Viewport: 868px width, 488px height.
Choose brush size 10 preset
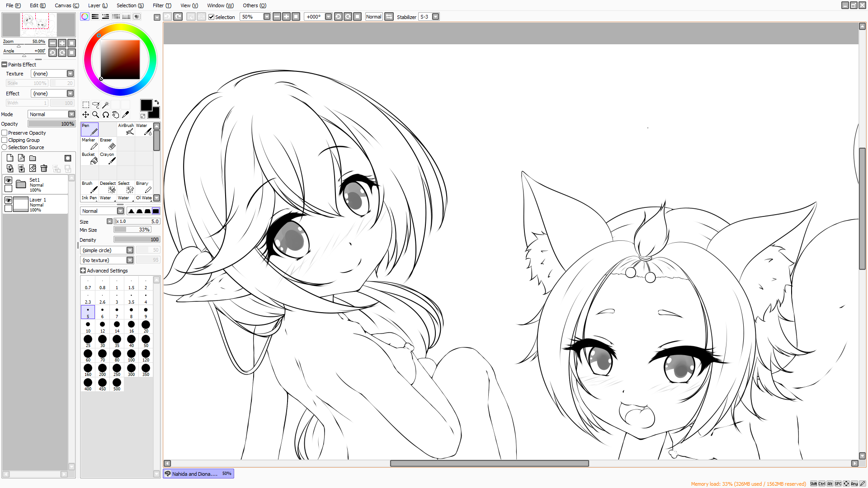88,327
